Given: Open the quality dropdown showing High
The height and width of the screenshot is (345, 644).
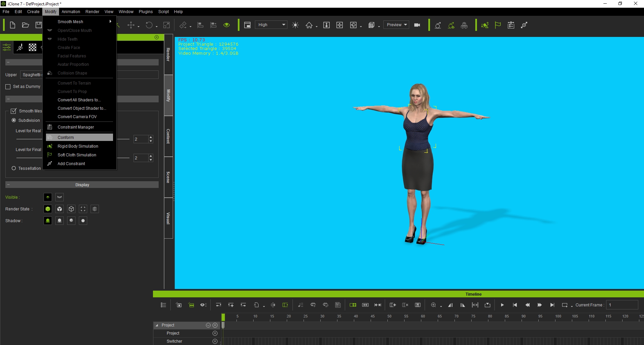Looking at the screenshot, I should (x=271, y=25).
